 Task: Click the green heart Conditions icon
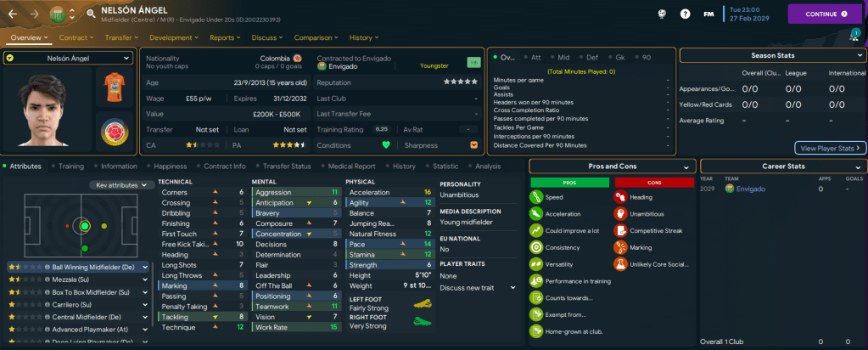click(386, 144)
